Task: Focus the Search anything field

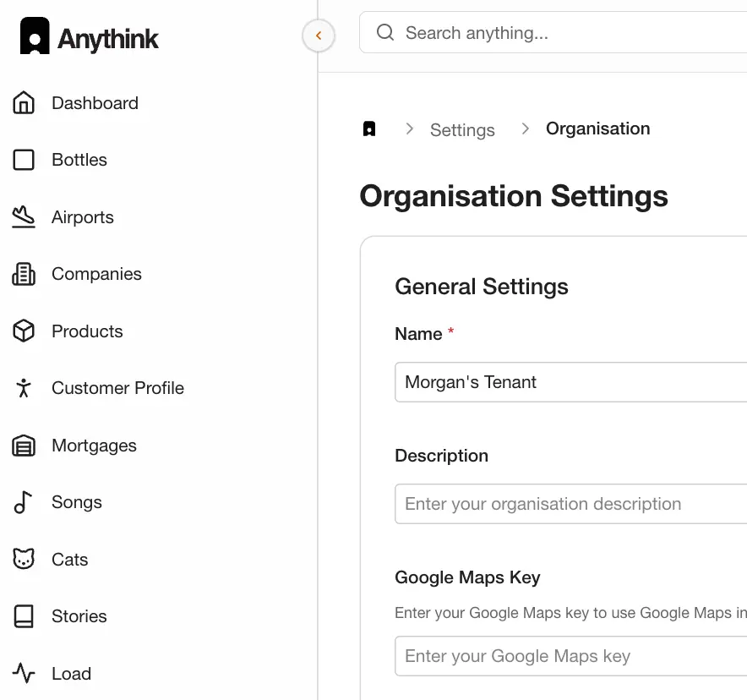Action: coord(553,32)
